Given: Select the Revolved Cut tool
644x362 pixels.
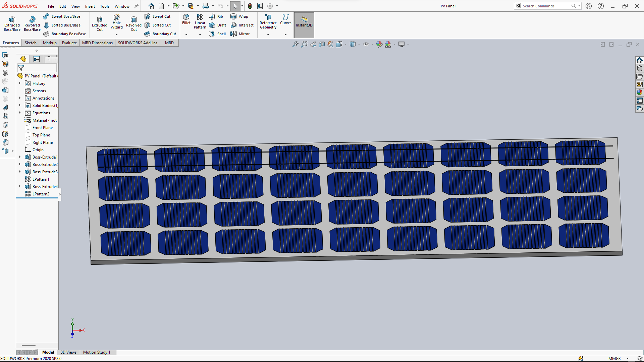Looking at the screenshot, I should [x=134, y=23].
